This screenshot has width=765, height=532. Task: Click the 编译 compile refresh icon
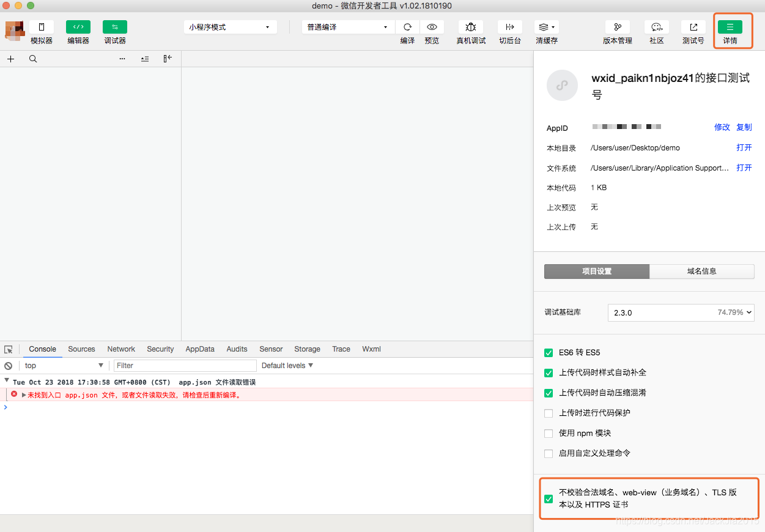[407, 27]
